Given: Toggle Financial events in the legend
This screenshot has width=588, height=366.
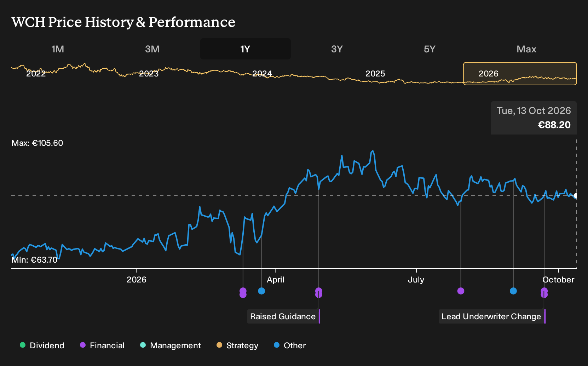Looking at the screenshot, I should [x=102, y=345].
